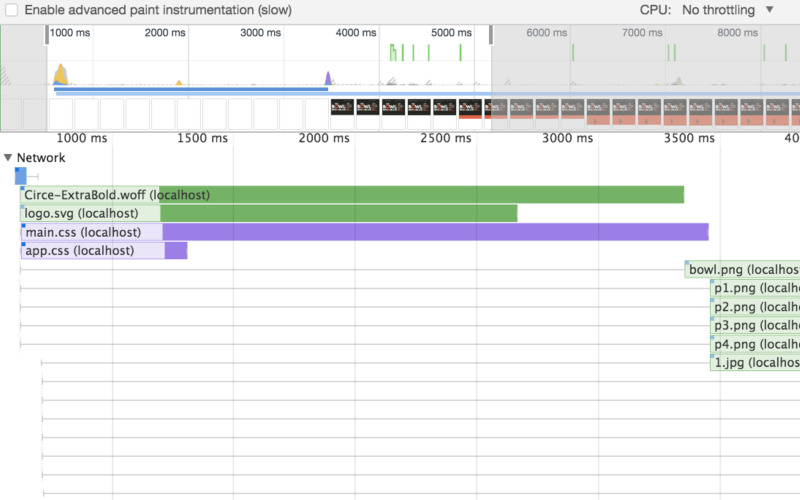800x500 pixels.
Task: Collapse the Network section
Action: (8, 158)
